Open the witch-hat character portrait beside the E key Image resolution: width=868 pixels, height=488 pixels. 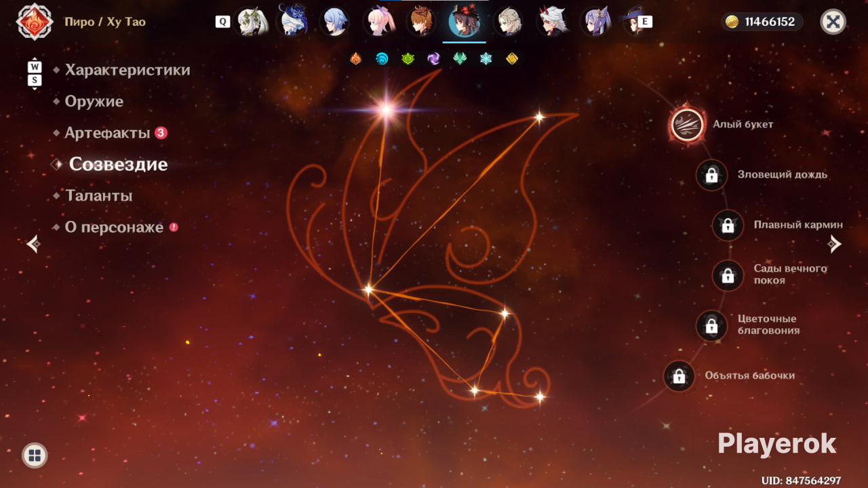[x=634, y=22]
